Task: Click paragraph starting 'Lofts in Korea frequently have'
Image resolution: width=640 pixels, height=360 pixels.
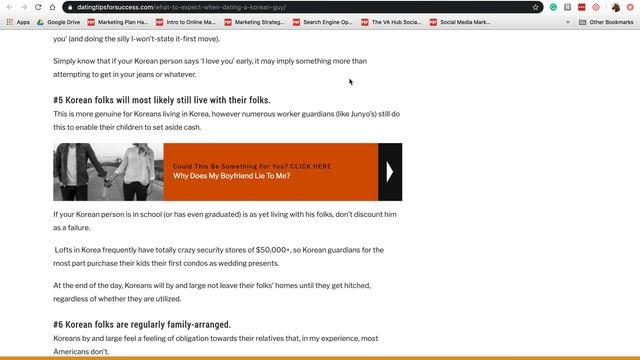Action: coord(218,257)
